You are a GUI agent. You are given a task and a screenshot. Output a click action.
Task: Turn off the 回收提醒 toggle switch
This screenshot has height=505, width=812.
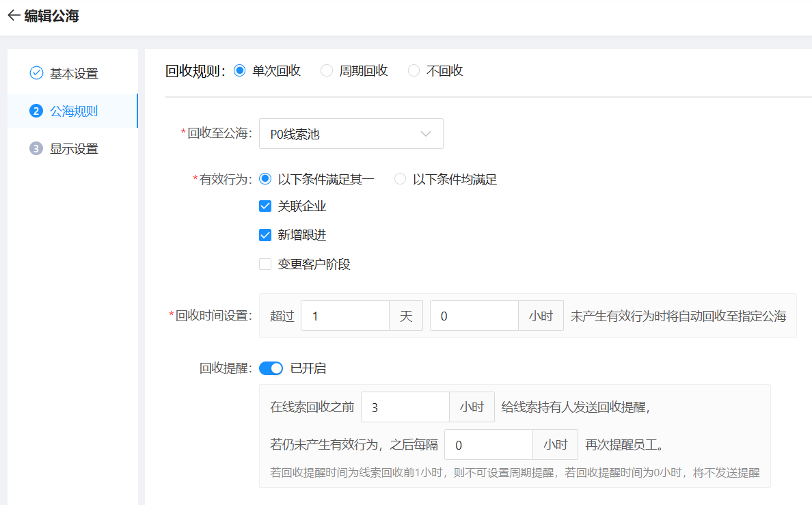tap(271, 368)
